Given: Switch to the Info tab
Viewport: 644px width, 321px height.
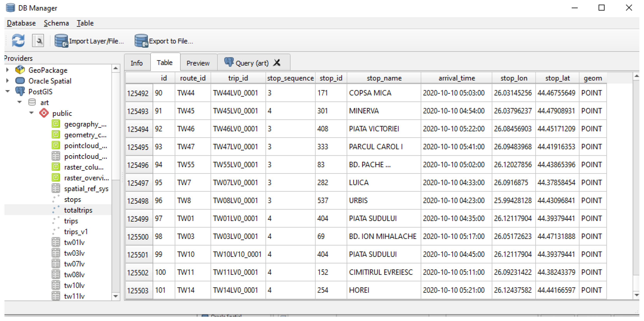Looking at the screenshot, I should pos(136,63).
